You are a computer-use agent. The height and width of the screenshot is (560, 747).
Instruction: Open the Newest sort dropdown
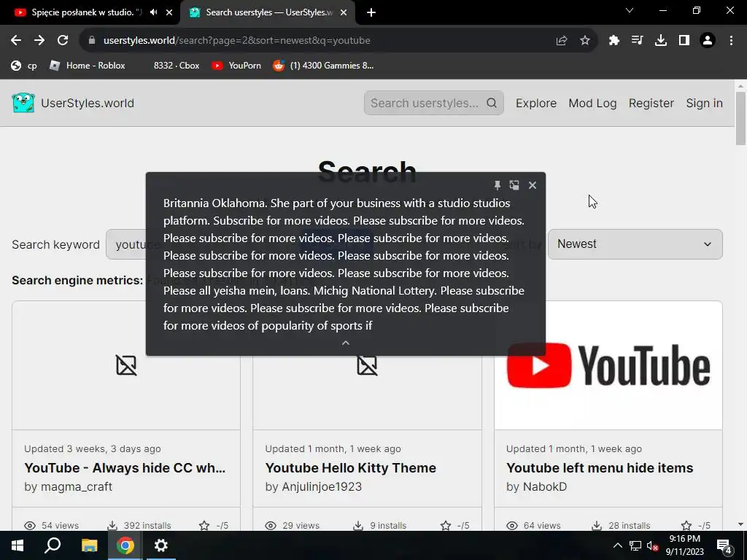point(635,244)
